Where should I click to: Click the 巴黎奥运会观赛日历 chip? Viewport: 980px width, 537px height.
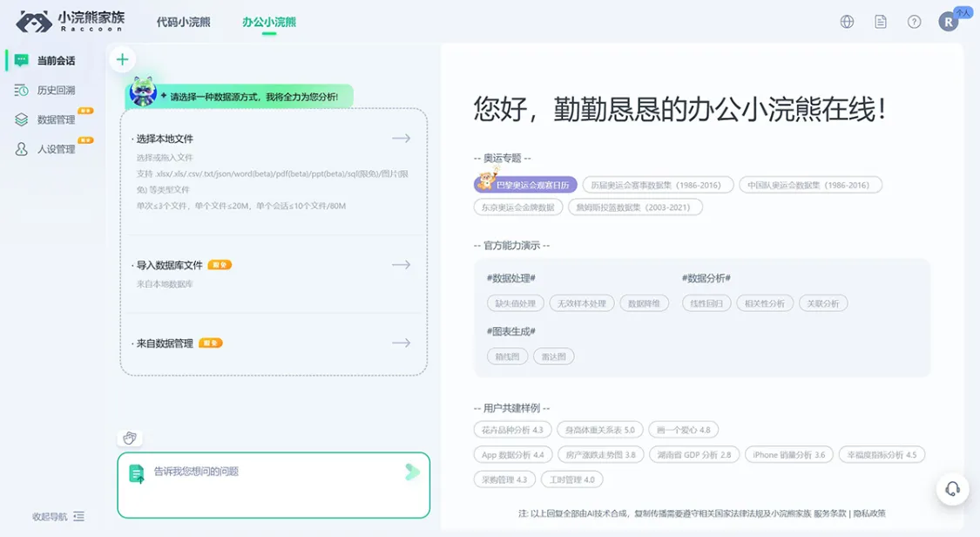[525, 185]
